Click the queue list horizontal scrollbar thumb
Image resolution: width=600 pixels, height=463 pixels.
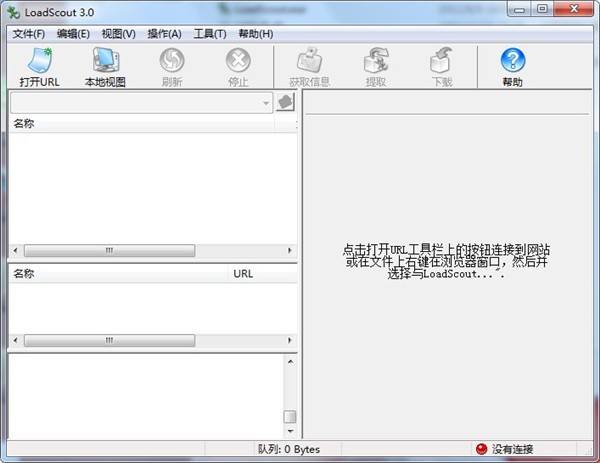109,340
